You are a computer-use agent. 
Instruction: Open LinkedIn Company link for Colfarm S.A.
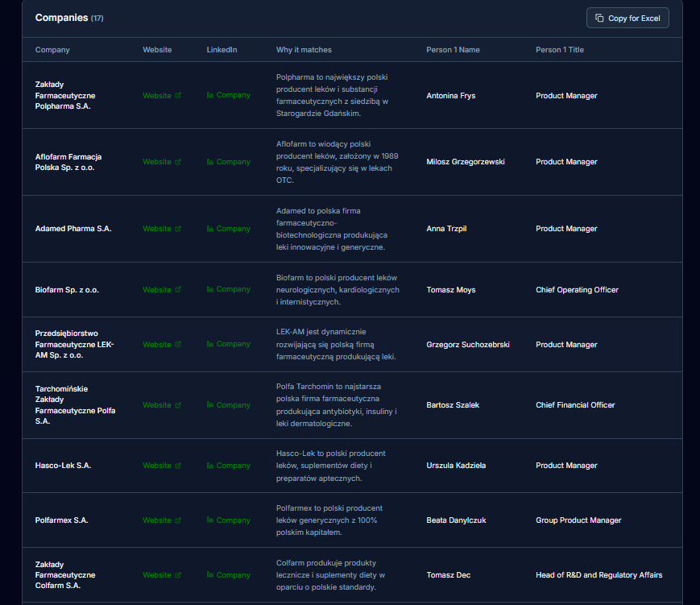(228, 575)
